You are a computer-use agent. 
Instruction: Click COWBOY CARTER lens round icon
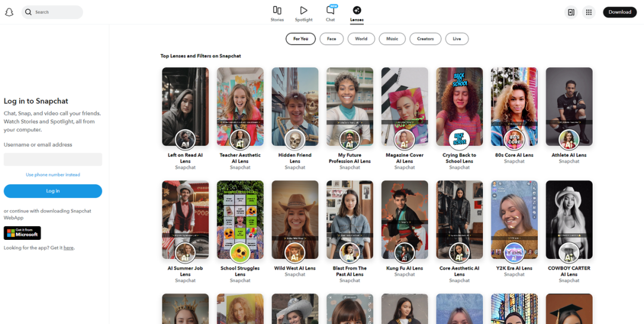coord(569,253)
